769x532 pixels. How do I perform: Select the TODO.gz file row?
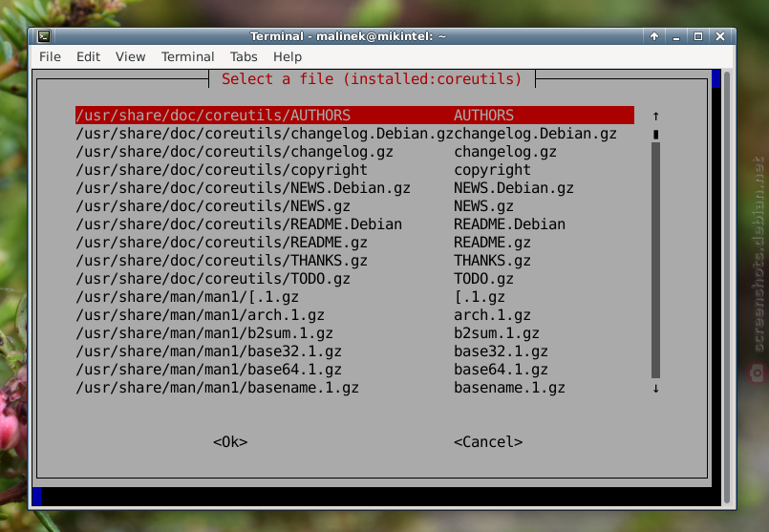click(354, 279)
